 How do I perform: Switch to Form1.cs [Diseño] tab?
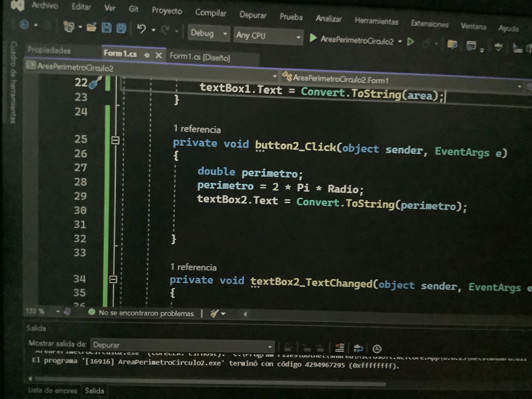click(x=200, y=57)
